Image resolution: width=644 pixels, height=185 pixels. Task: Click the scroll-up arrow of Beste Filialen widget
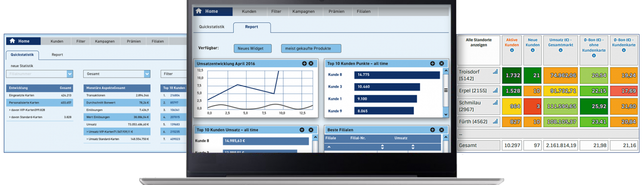tap(446, 137)
